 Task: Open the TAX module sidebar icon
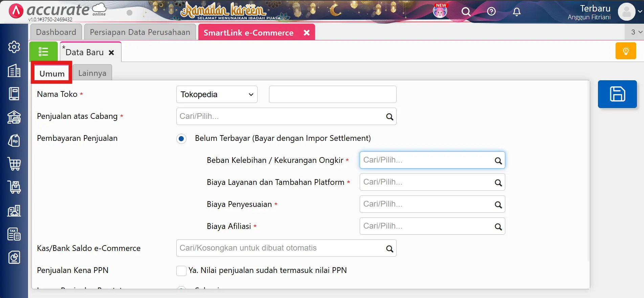pyautogui.click(x=14, y=234)
